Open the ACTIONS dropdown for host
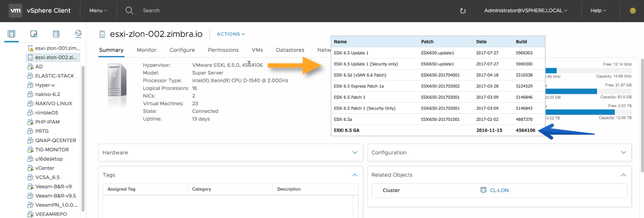Image resolution: width=644 pixels, height=218 pixels. pyautogui.click(x=231, y=34)
